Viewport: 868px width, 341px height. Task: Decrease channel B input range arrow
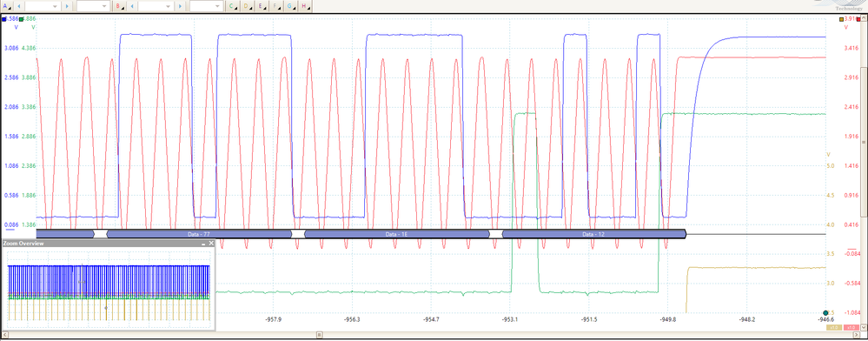[132, 6]
